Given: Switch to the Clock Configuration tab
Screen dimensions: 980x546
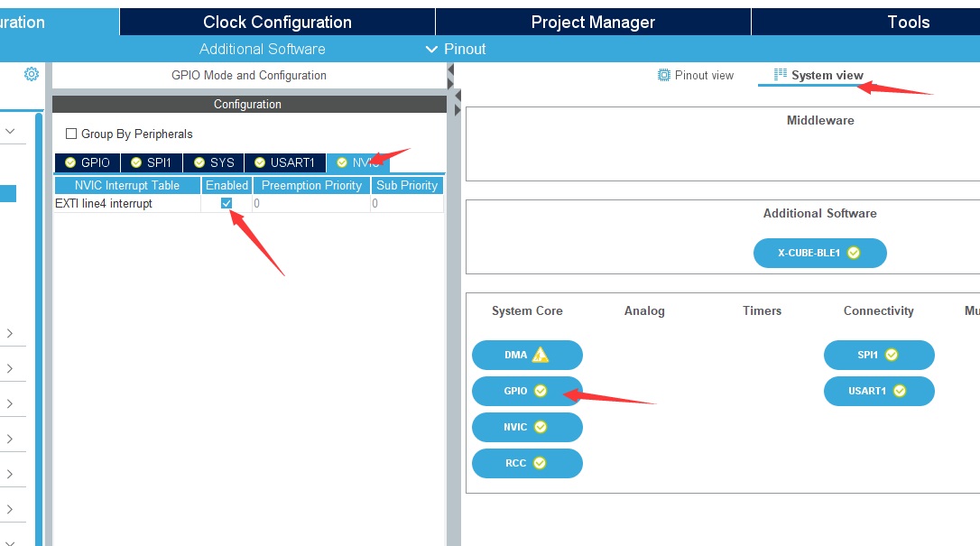Looking at the screenshot, I should point(278,22).
